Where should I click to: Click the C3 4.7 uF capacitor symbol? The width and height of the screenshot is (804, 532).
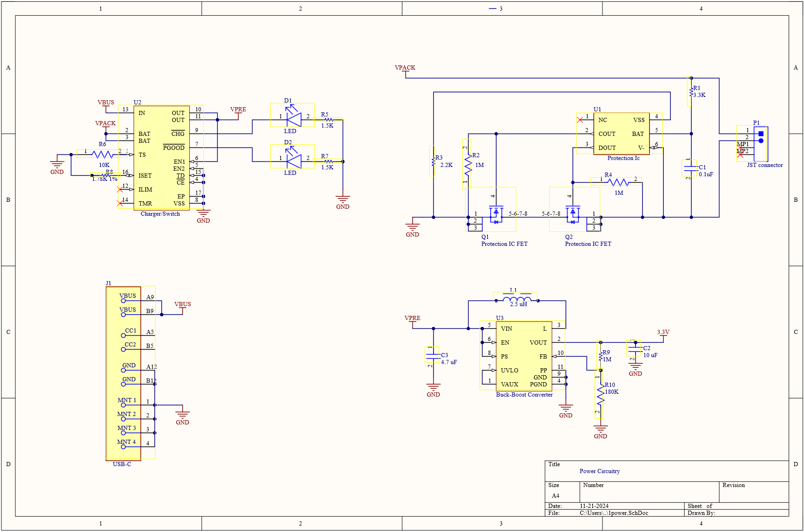point(433,356)
